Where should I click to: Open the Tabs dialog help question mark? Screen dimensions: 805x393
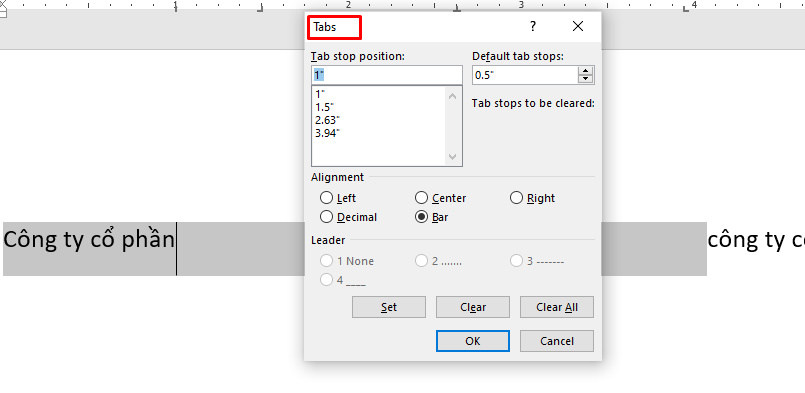tap(533, 26)
